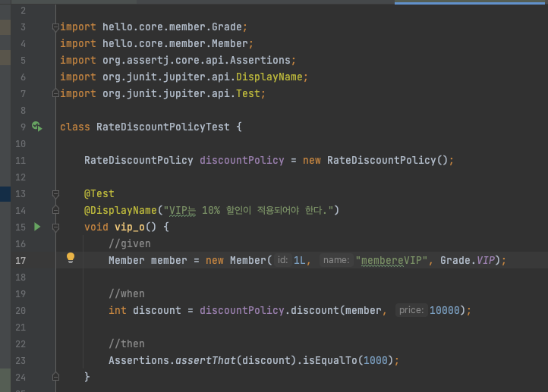Image resolution: width=548 pixels, height=392 pixels.
Task: Run the RateDiscountPolicyTest class gutter icon
Action: [37, 127]
